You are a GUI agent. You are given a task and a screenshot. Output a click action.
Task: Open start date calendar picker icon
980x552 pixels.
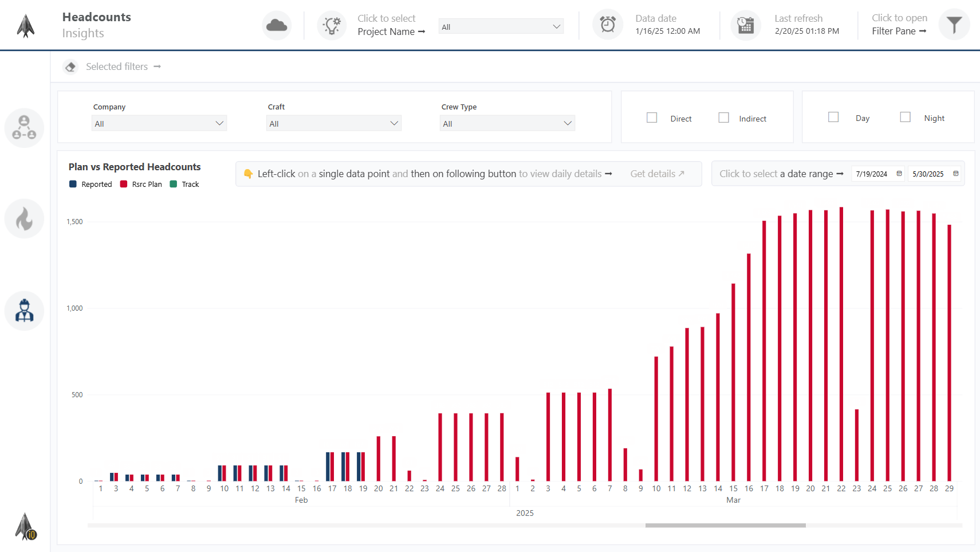coord(899,174)
